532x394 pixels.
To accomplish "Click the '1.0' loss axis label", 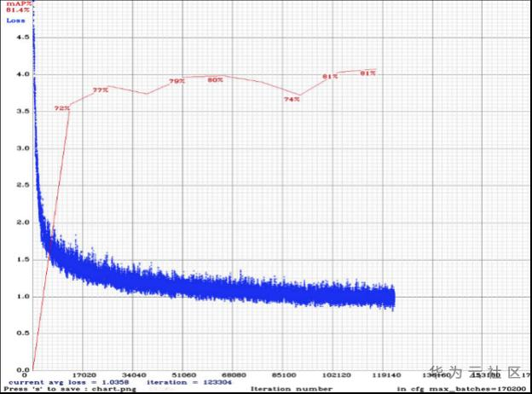I will [23, 297].
